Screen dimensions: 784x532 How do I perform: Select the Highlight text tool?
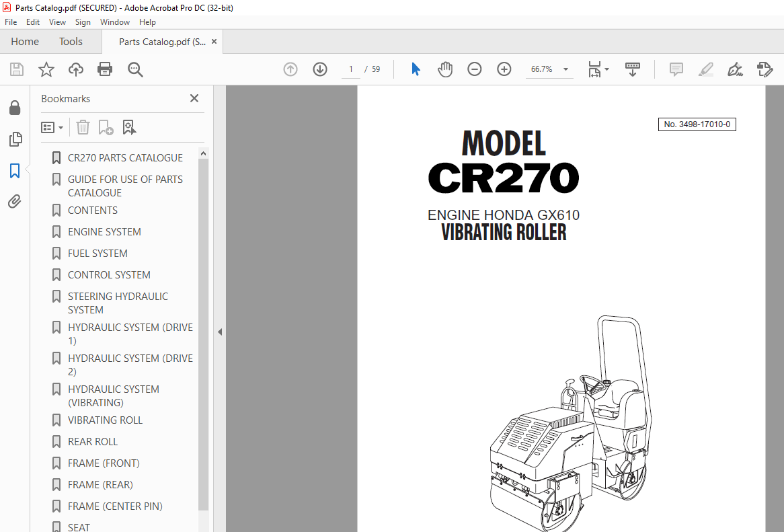tap(705, 69)
